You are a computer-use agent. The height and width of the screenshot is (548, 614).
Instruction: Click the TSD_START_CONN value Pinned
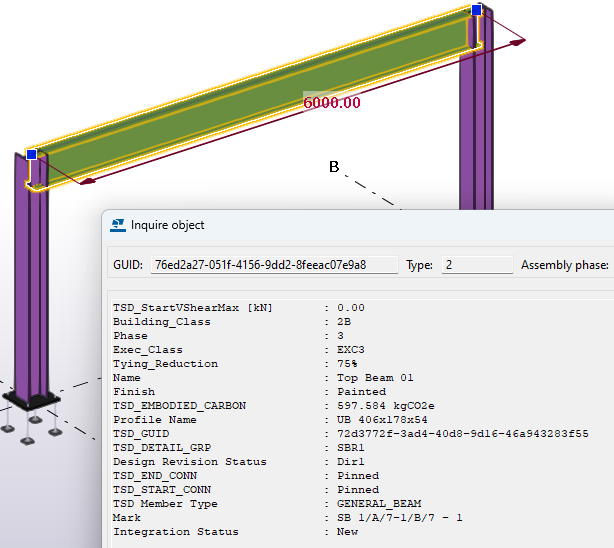click(358, 490)
